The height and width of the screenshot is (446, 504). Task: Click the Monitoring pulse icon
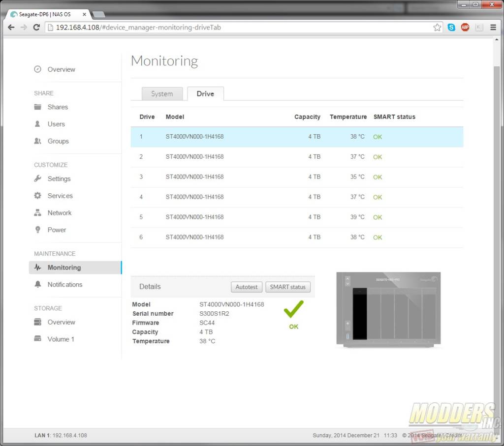(37, 268)
